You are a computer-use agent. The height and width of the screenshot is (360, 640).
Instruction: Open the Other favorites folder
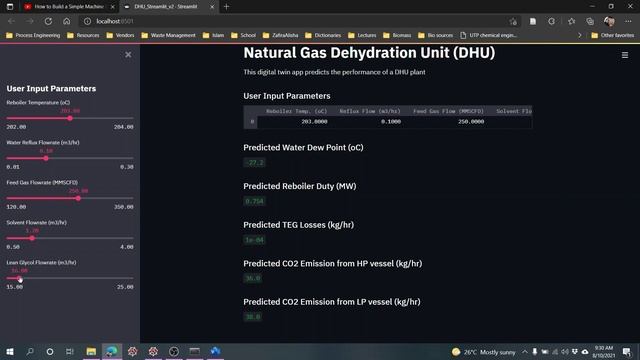[613, 36]
